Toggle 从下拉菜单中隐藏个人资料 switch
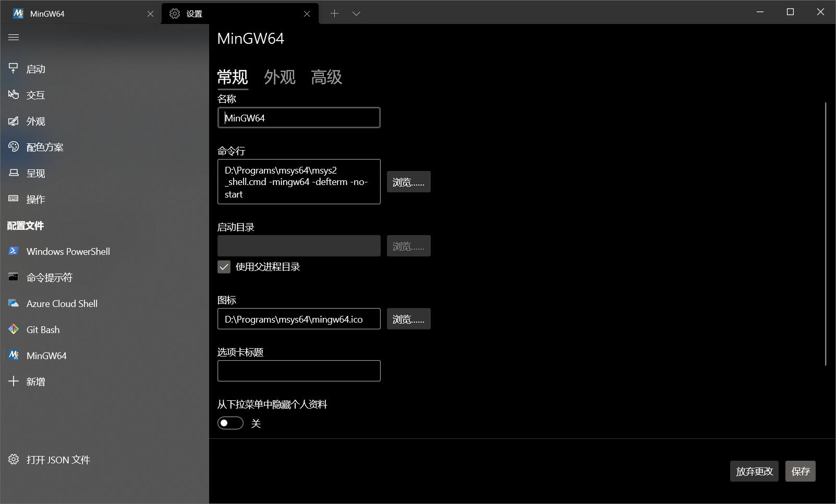836x504 pixels. coord(231,423)
